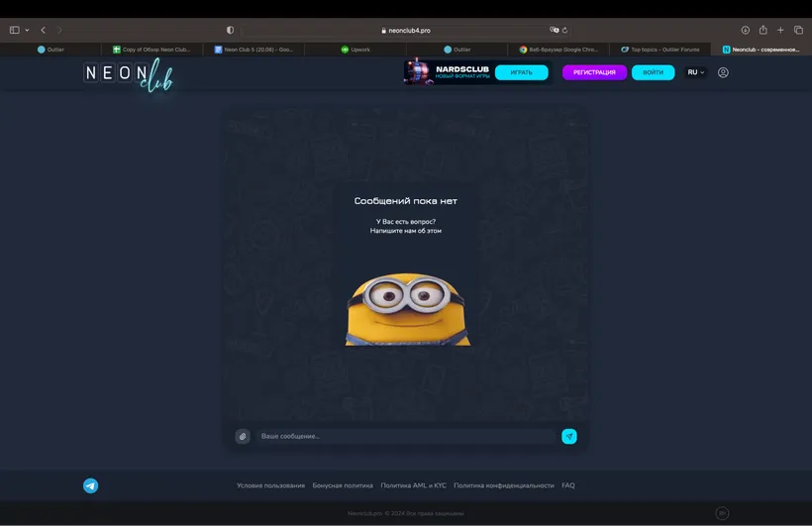Open the Telegram link in footer
This screenshot has width=812, height=526.
(90, 485)
